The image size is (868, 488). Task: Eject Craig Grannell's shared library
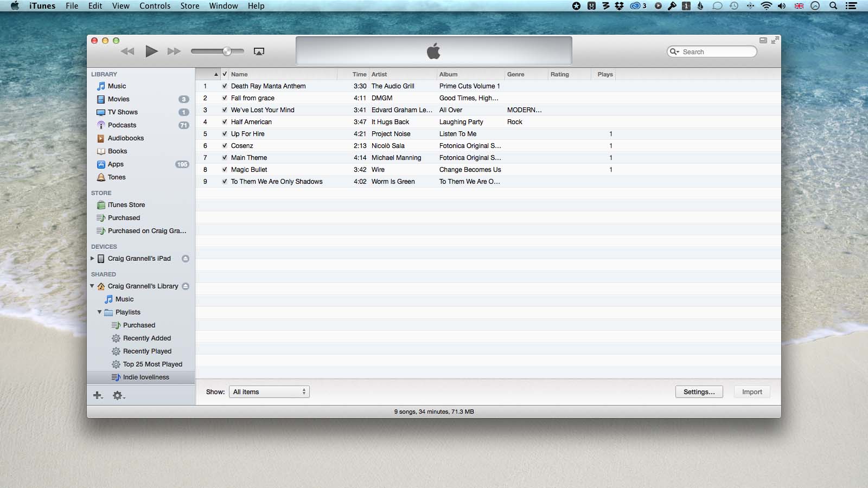186,286
